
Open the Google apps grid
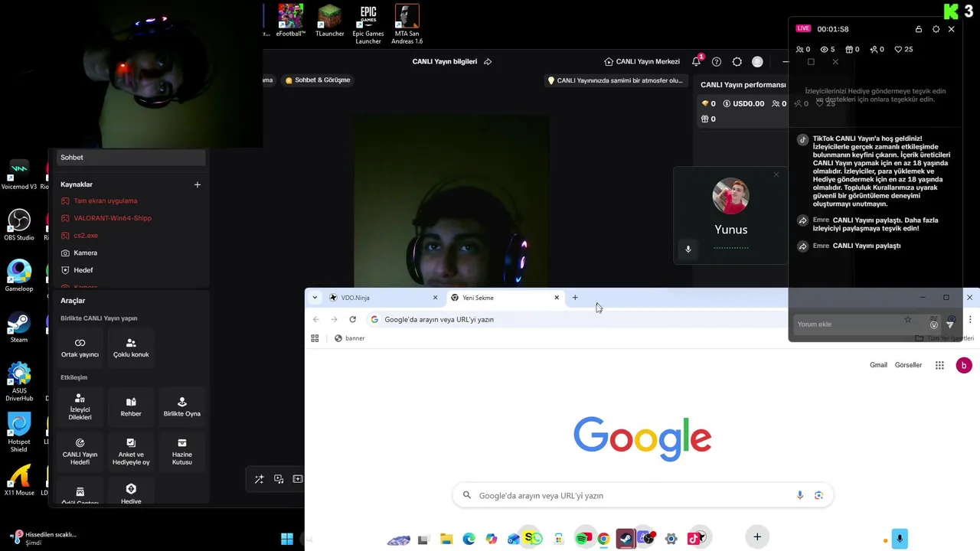click(x=939, y=366)
